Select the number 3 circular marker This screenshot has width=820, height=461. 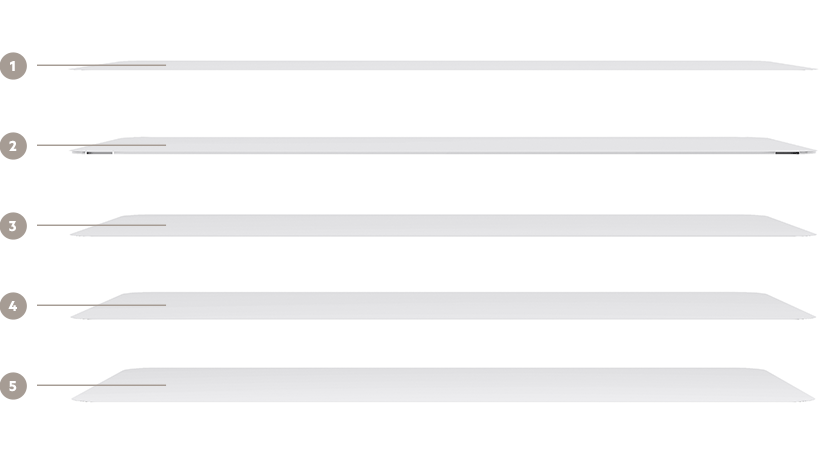[13, 226]
